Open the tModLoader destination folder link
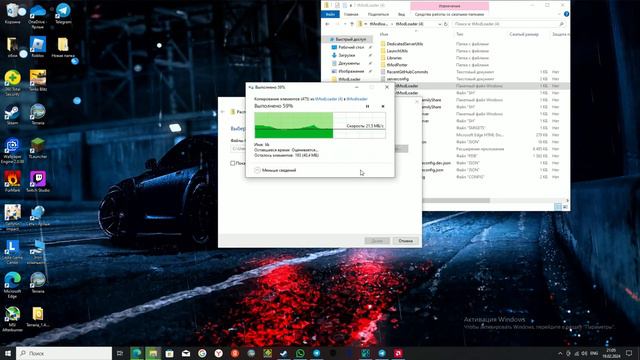640x360 pixels. [x=357, y=99]
